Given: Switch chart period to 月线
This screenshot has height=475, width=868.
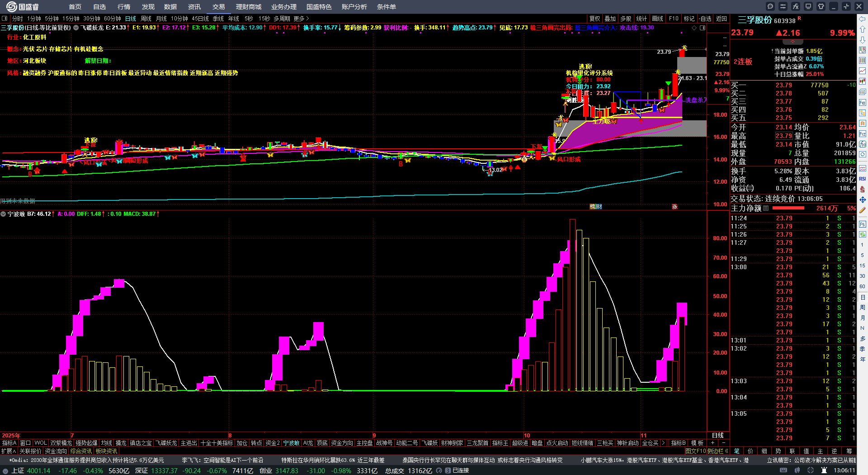Looking at the screenshot, I should pos(161,19).
